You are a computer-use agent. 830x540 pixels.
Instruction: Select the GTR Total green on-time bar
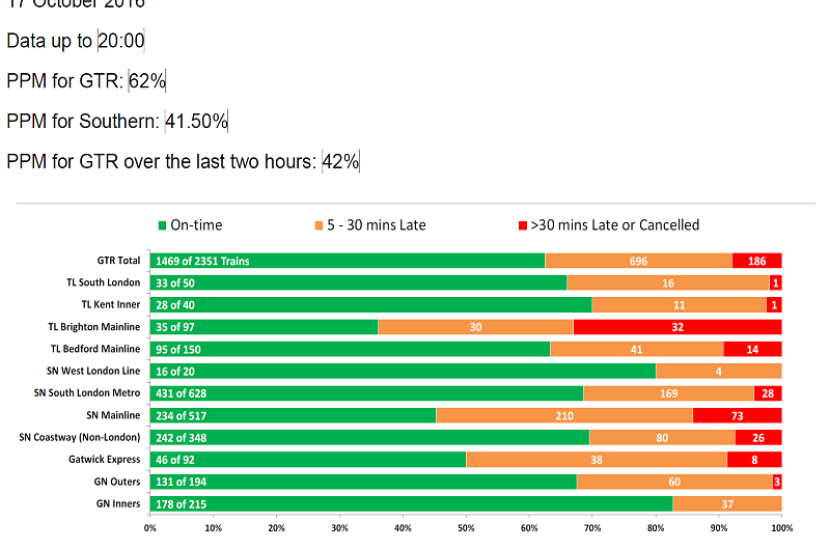coord(347,261)
